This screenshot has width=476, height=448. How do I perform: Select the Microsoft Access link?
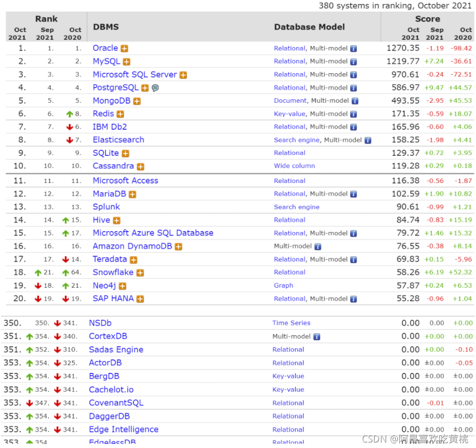pyautogui.click(x=125, y=180)
